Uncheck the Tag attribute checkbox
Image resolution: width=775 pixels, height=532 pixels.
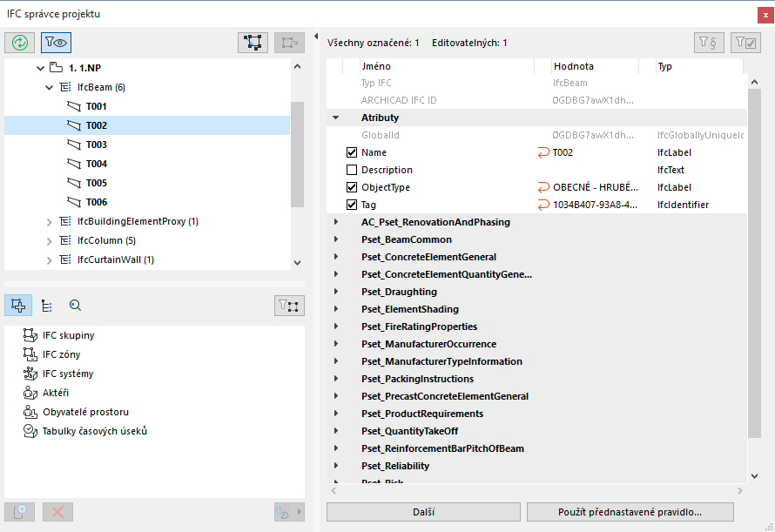352,205
